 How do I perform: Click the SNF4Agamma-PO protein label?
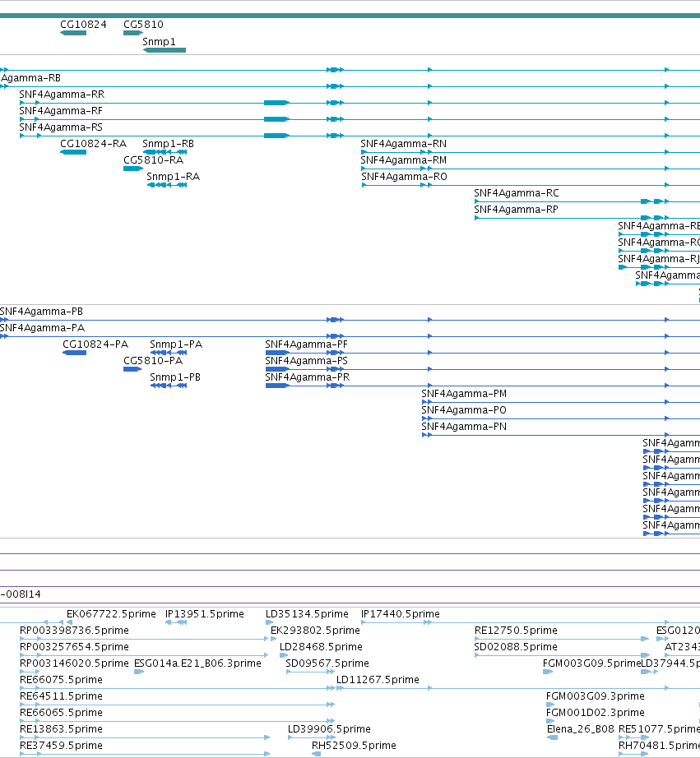(x=464, y=410)
